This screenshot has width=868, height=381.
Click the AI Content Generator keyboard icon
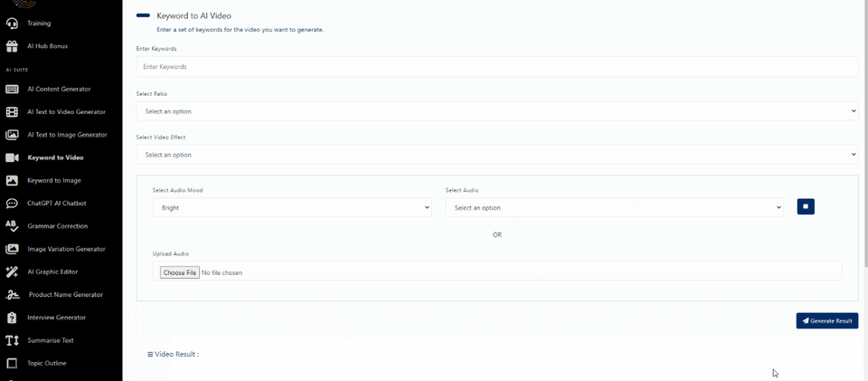point(12,89)
